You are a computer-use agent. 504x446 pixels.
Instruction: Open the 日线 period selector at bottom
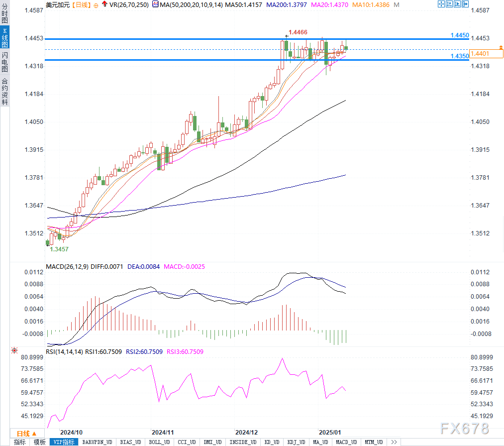point(27,434)
